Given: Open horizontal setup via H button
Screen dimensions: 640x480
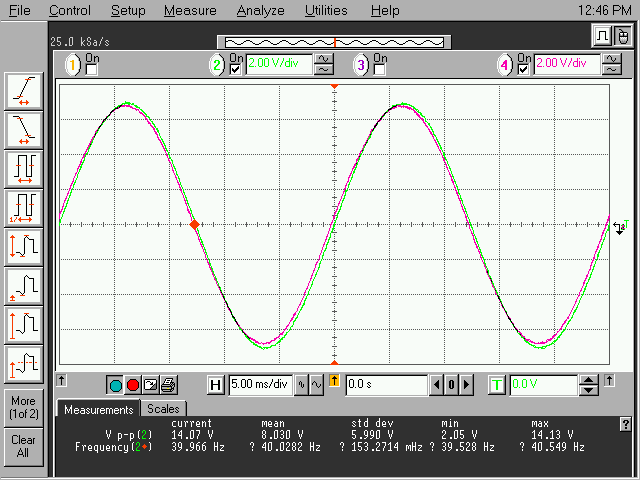Looking at the screenshot, I should tap(216, 385).
